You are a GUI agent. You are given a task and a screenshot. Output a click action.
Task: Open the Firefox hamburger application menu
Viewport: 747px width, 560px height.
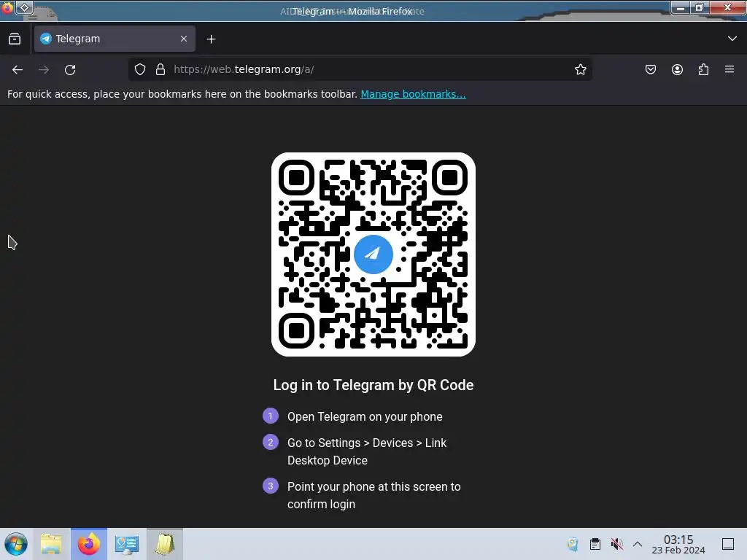click(729, 69)
